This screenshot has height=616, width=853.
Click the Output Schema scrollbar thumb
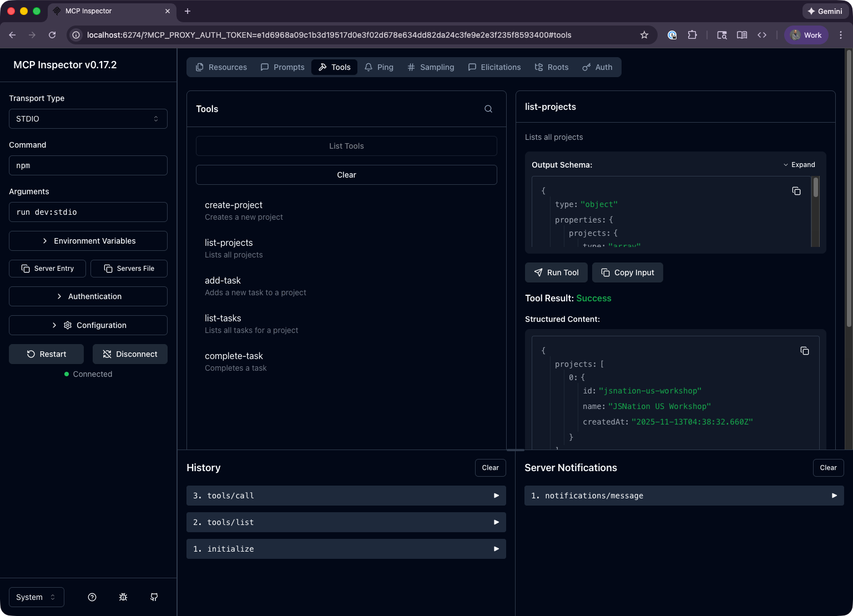tap(815, 188)
